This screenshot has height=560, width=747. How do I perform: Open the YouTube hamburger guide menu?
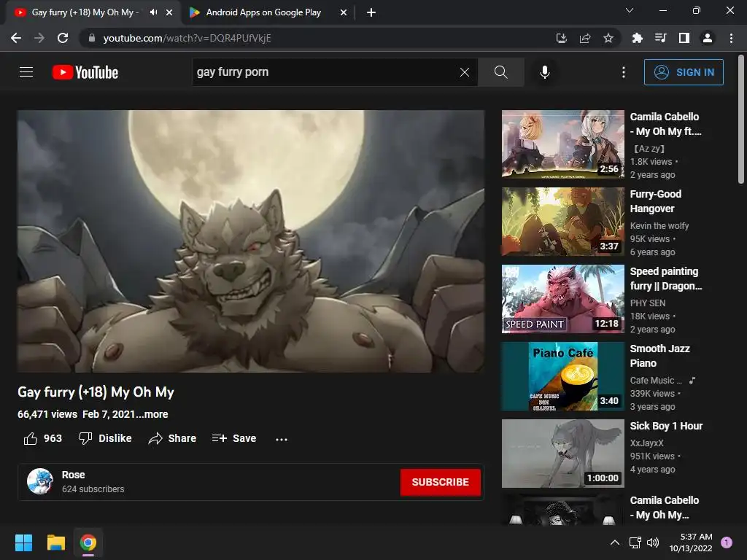click(x=26, y=72)
